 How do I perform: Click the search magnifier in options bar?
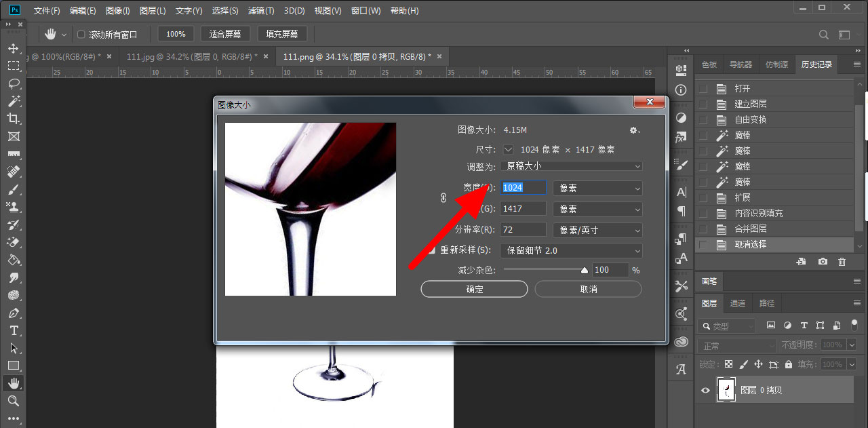(824, 34)
